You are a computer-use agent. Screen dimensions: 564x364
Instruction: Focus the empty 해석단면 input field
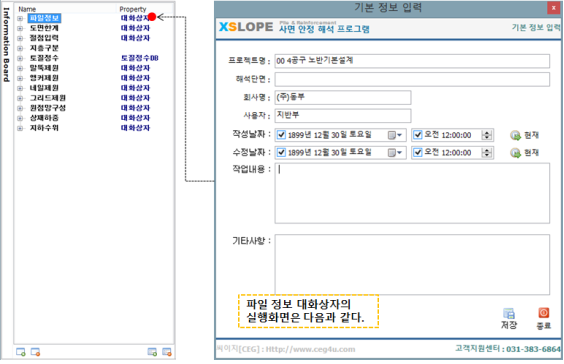(x=412, y=79)
